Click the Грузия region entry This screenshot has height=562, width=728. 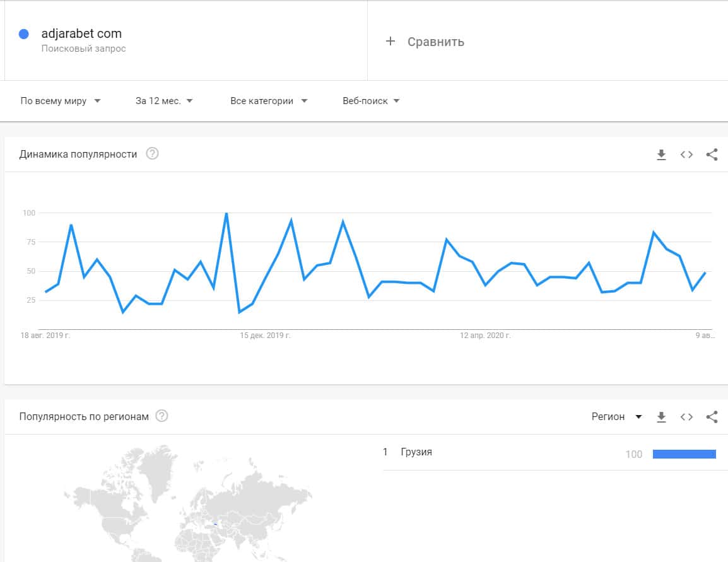click(x=416, y=452)
